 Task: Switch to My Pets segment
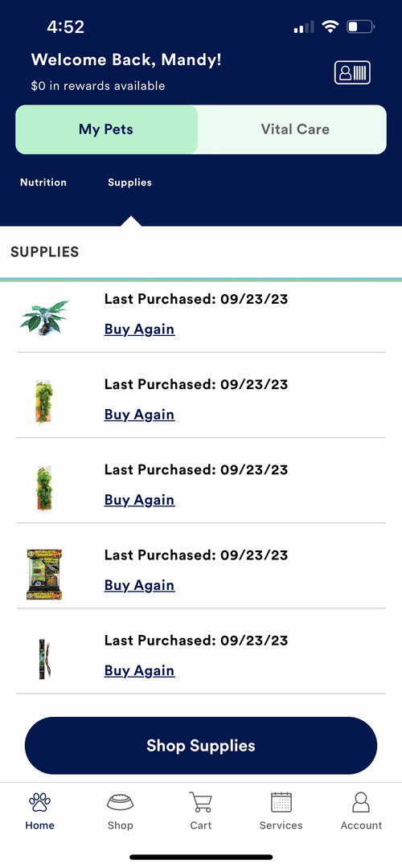(x=106, y=129)
